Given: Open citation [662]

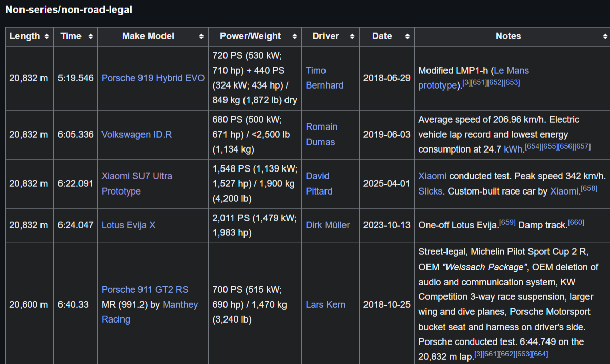Looking at the screenshot, I should (507, 354).
